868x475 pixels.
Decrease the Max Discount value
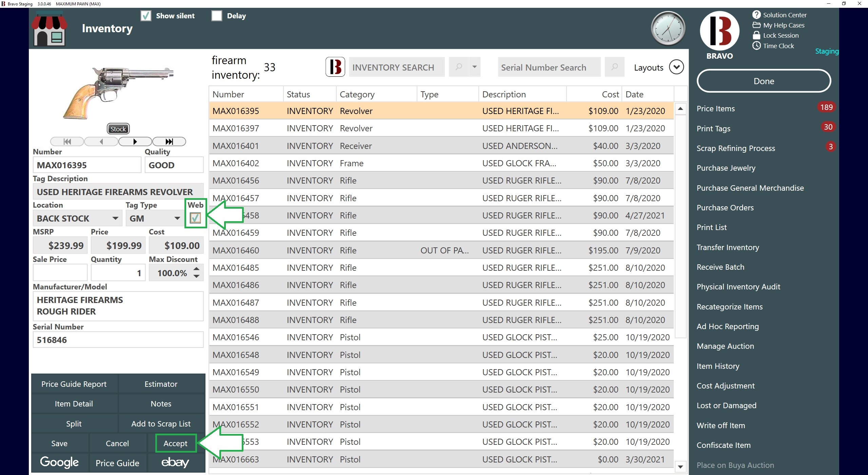(196, 277)
